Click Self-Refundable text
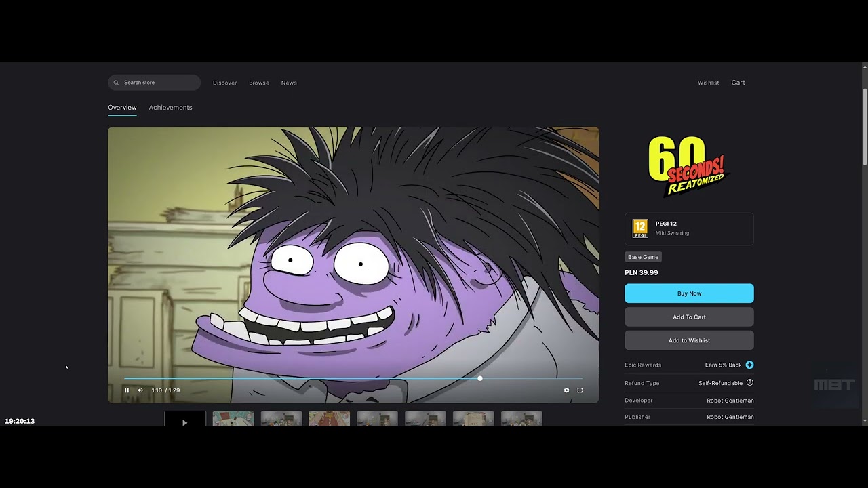868x488 pixels. pos(721,383)
